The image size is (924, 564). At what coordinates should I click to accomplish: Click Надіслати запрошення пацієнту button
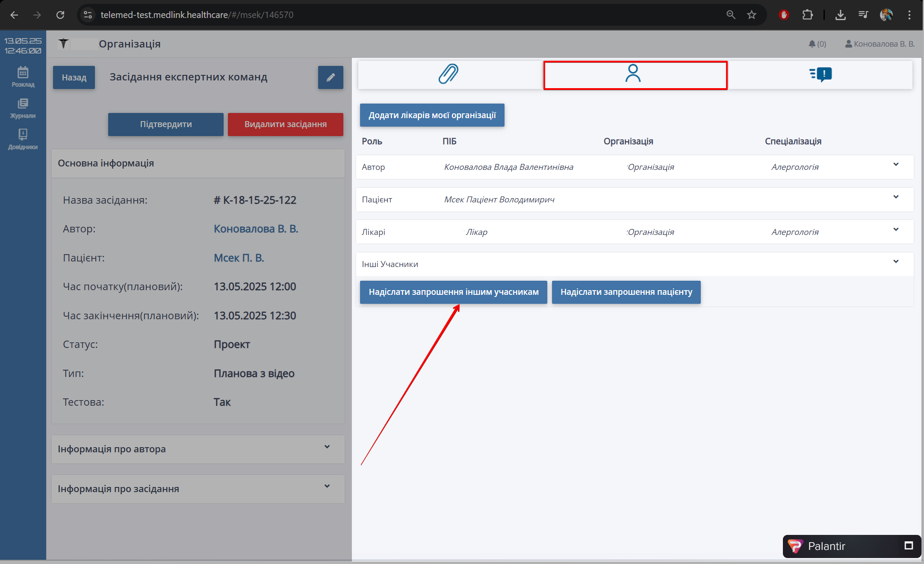click(x=626, y=292)
